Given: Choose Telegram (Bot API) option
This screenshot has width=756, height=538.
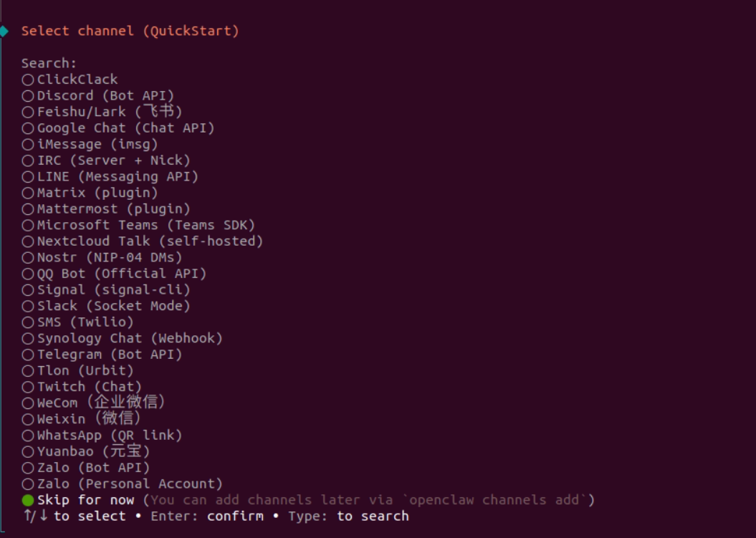Looking at the screenshot, I should point(102,355).
